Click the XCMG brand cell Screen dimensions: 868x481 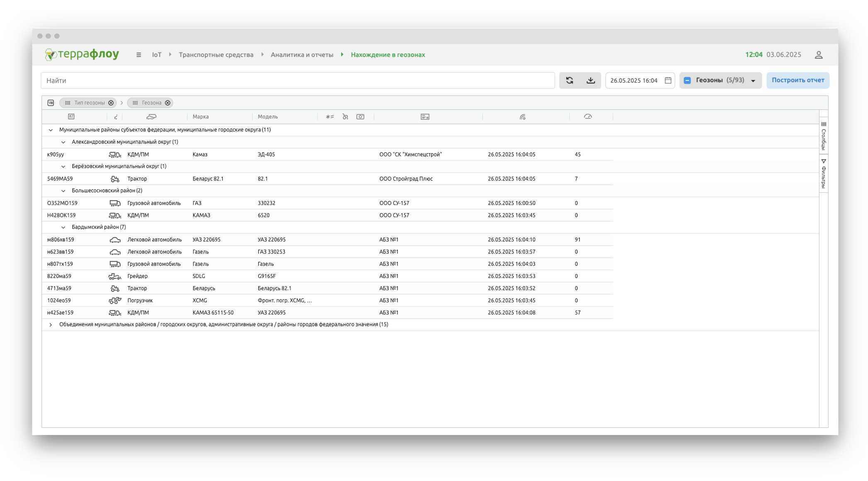pyautogui.click(x=200, y=301)
